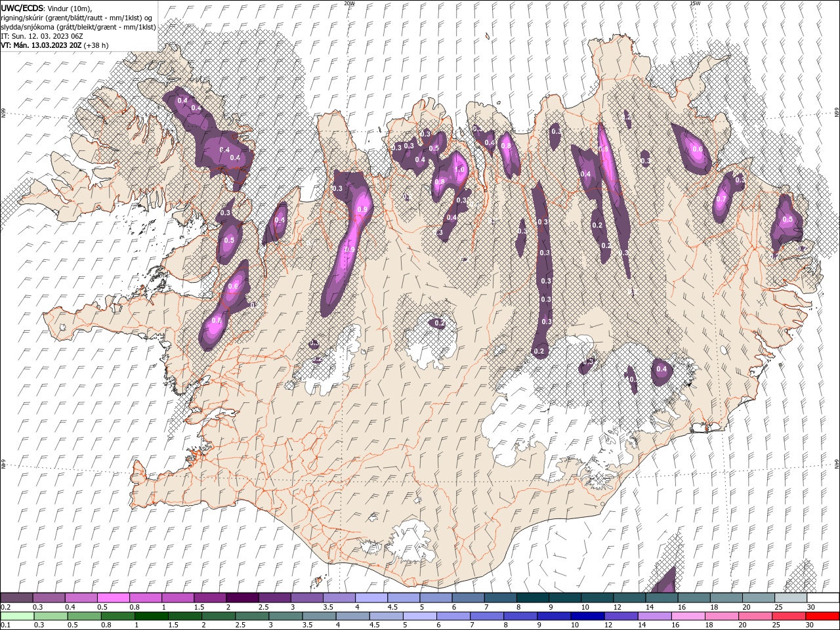Select the darkest green 1–1.5 rain swatch
This screenshot has height=630, width=840.
point(152,616)
